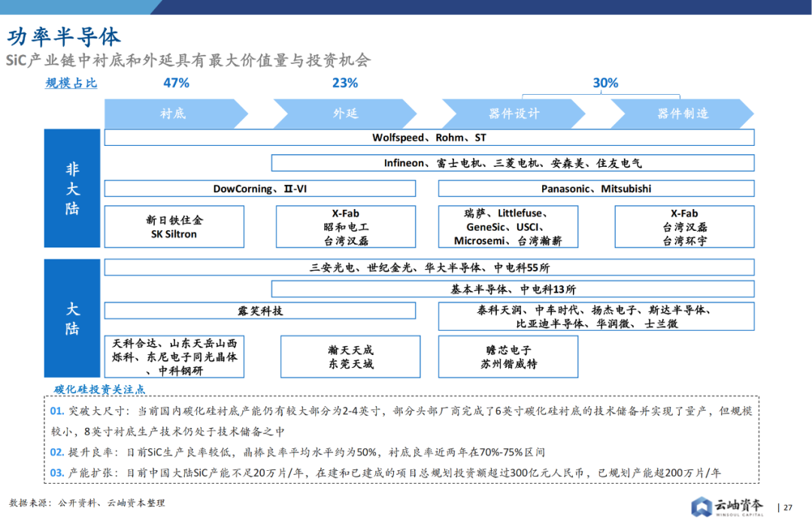This screenshot has width=812, height=522.
Task: Click the box containing 昭和电工
Action: (346, 227)
